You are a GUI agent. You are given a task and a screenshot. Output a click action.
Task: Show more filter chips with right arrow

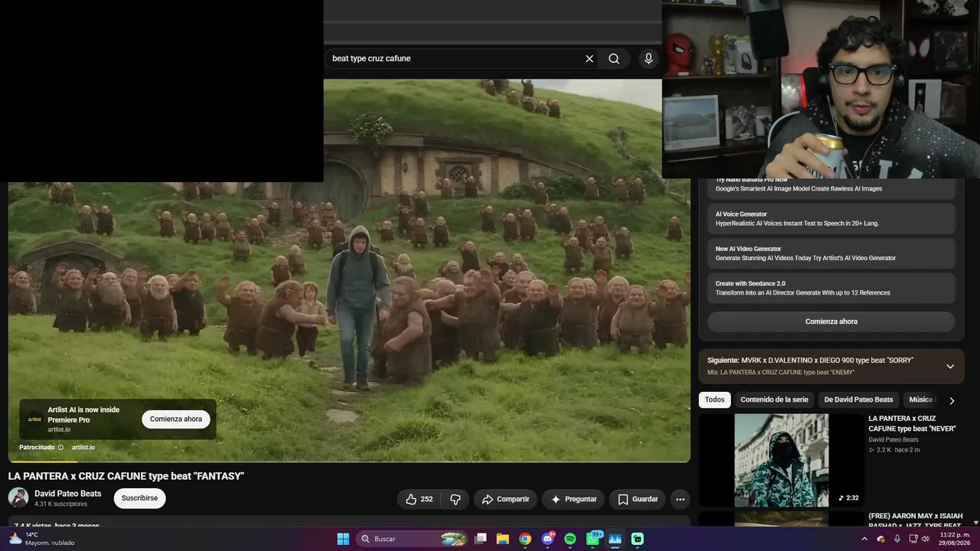click(x=952, y=400)
